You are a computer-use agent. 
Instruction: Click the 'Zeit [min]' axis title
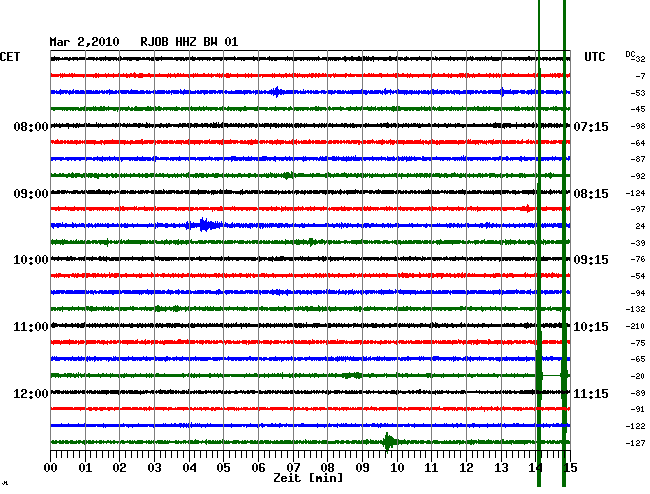click(308, 478)
